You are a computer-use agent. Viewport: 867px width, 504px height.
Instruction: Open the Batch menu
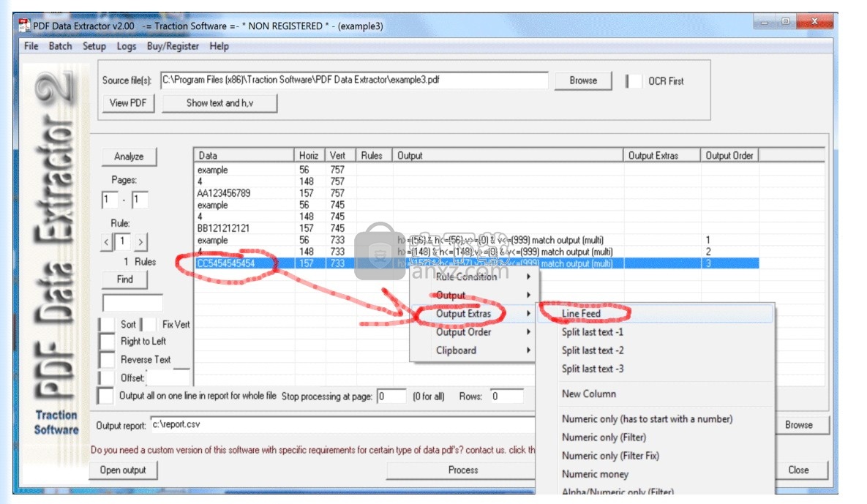[60, 46]
